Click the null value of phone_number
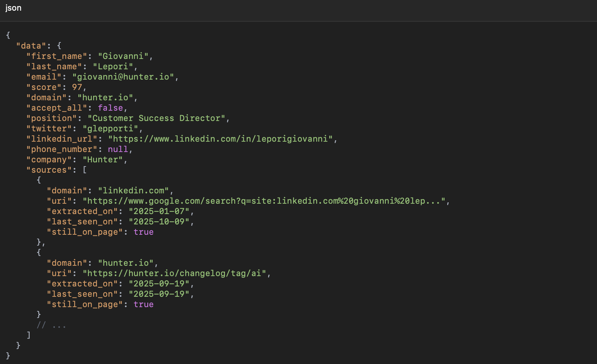The height and width of the screenshot is (364, 597). (x=118, y=149)
